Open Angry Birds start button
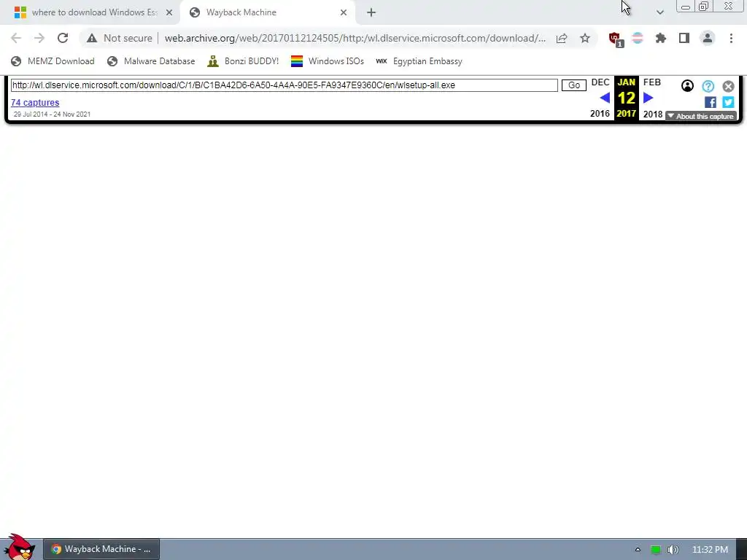The width and height of the screenshot is (747, 560). coord(18,548)
